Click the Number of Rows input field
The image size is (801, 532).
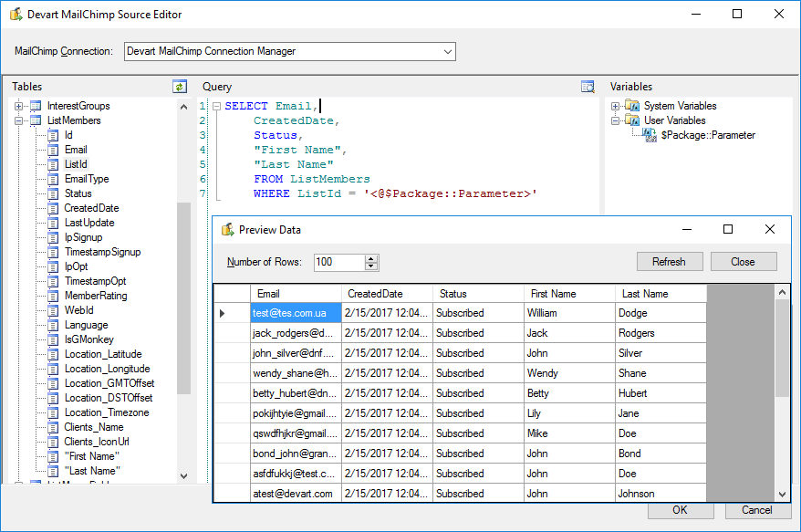coord(338,261)
